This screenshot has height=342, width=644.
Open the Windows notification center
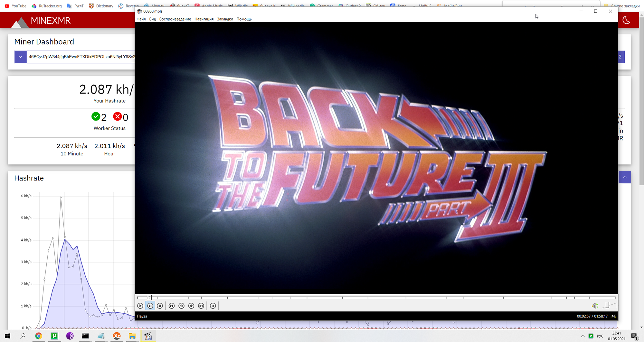tap(635, 336)
